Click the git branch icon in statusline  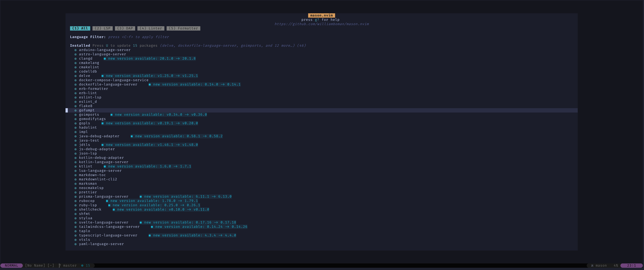60,265
